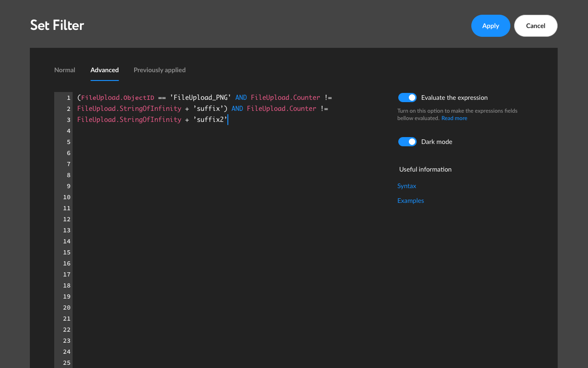Click FileUpload.Counter on line 1

coord(285,98)
